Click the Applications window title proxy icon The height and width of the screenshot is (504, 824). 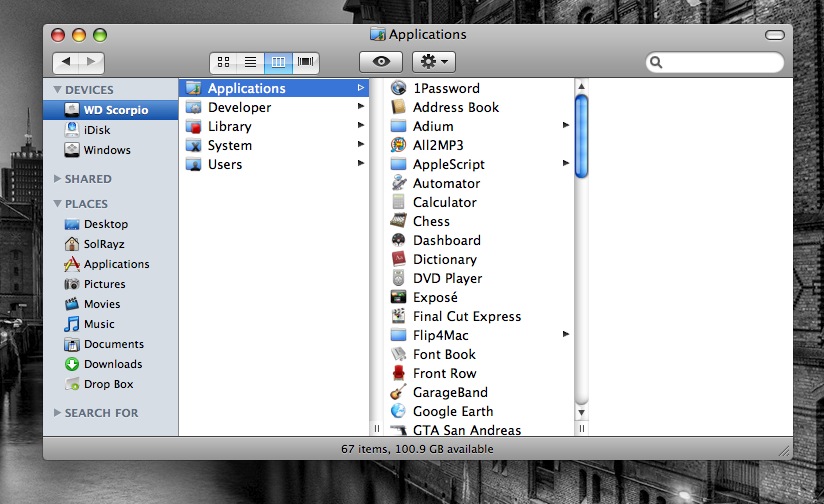coord(377,34)
